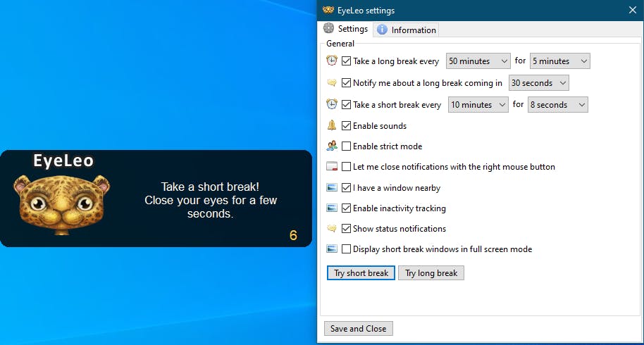This screenshot has width=644, height=345.
Task: Click the leopard mascot face in break notification
Action: tap(61, 204)
